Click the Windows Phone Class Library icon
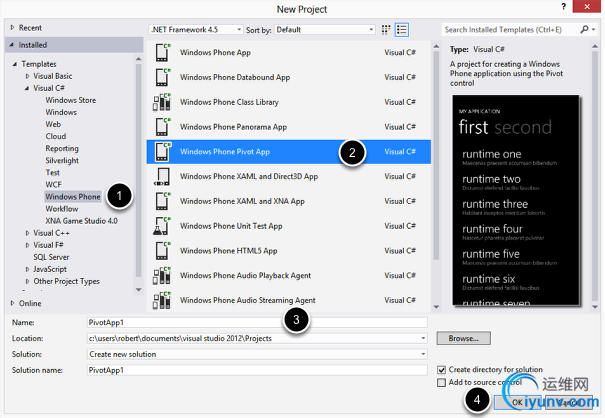This screenshot has height=418, width=605. pyautogui.click(x=162, y=102)
